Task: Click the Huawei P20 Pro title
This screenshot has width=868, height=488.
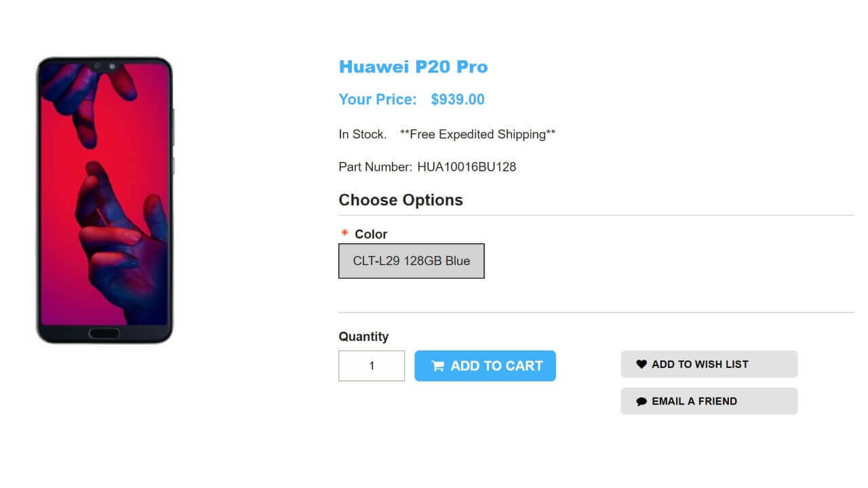Action: (x=413, y=67)
